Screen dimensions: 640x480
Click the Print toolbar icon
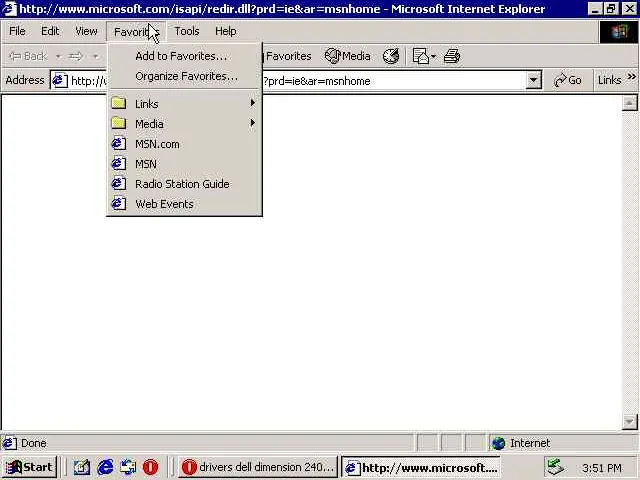[x=452, y=56]
